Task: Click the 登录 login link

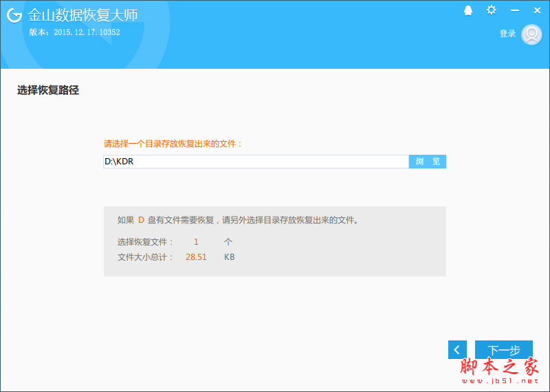Action: point(507,34)
